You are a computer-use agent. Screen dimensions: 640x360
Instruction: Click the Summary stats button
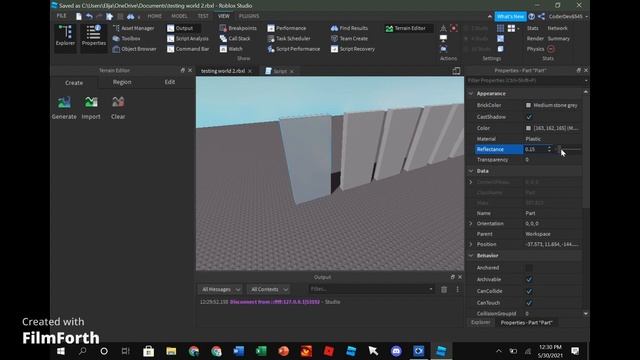coord(558,38)
